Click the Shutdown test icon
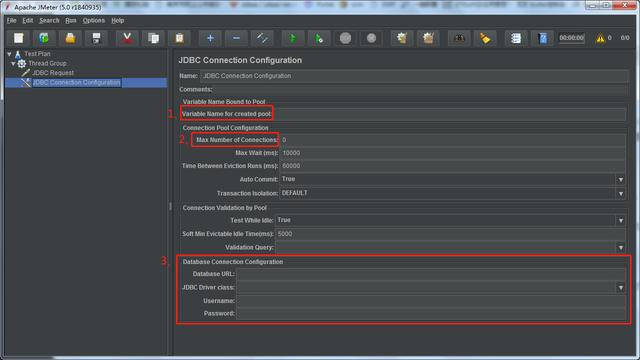Screen dimensions: 640x360 tap(371, 38)
